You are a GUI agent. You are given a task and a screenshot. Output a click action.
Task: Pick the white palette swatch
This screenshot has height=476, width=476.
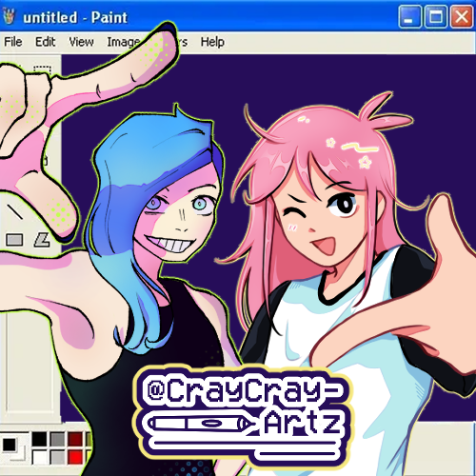coord(39,458)
